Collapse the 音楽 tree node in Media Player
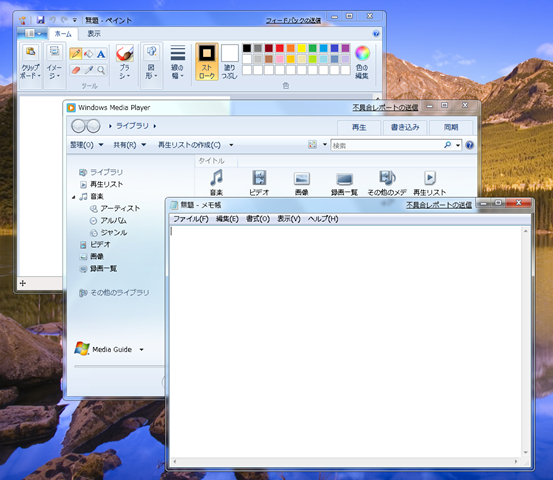This screenshot has width=553, height=480. 74,197
